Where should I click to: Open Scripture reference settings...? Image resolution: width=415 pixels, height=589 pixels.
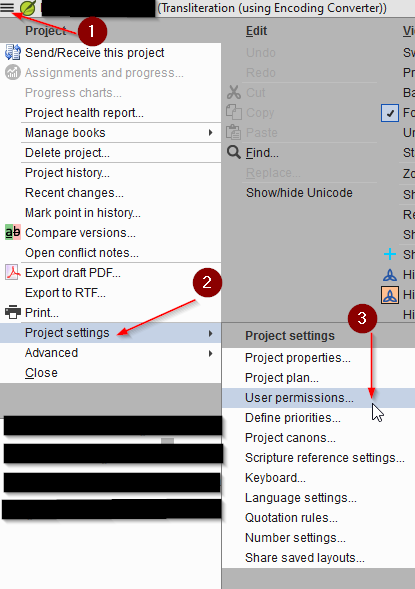325,458
